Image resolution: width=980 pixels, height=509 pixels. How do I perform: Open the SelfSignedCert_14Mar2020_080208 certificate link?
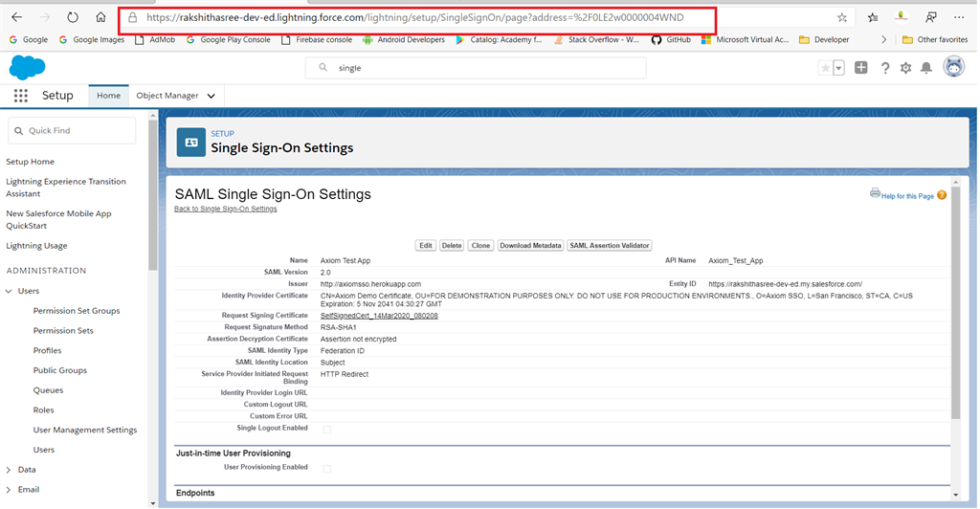(379, 316)
